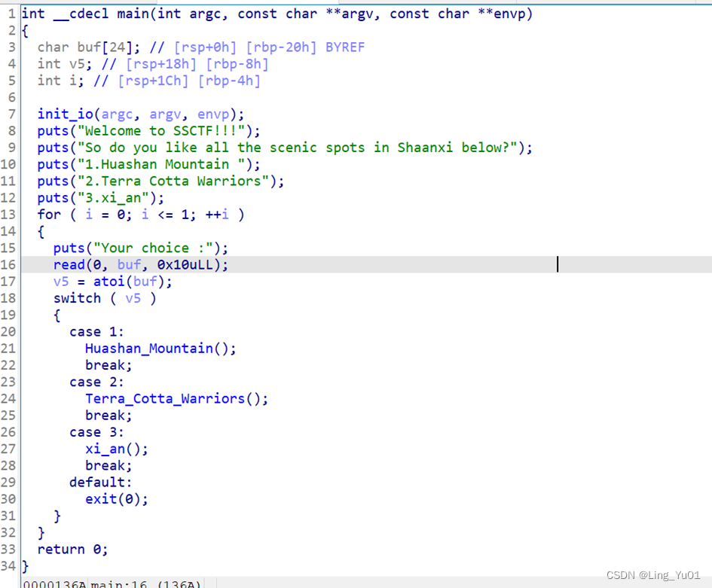Click the for keyword on line 13
Screen dimensions: 712x588
[49, 215]
